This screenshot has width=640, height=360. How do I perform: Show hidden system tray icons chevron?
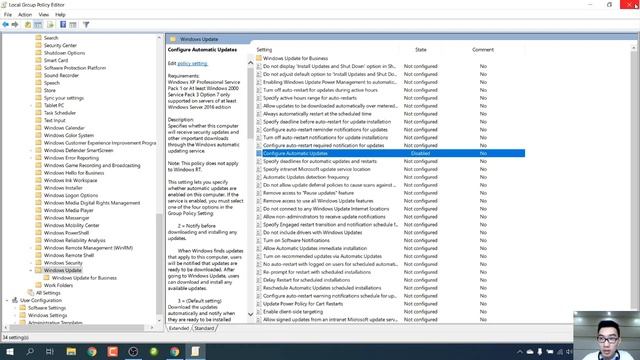pos(519,351)
